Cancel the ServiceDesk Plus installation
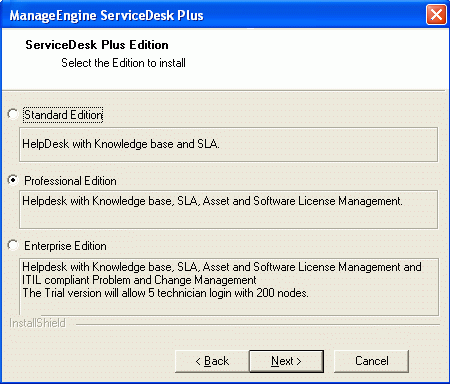450x384 pixels. tap(371, 361)
